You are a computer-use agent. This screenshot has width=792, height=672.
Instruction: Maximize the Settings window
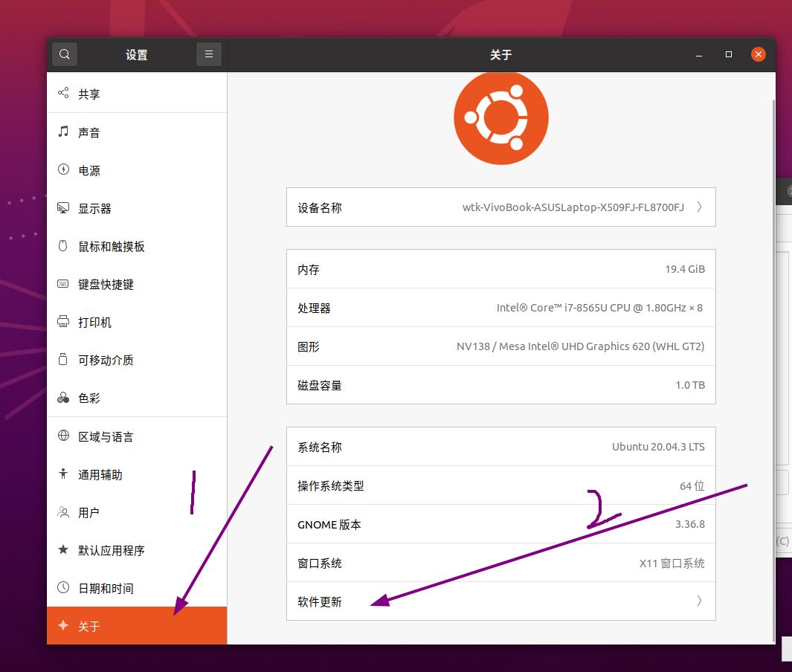click(728, 54)
